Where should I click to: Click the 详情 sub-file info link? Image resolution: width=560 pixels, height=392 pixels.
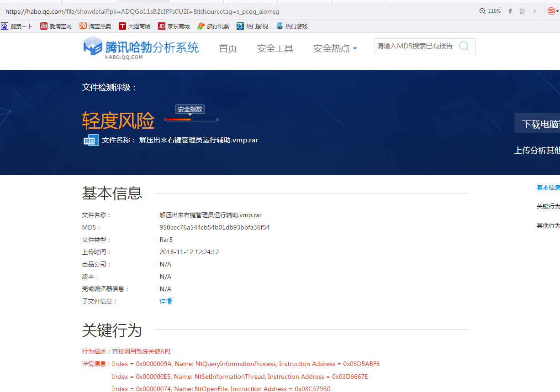pyautogui.click(x=165, y=301)
